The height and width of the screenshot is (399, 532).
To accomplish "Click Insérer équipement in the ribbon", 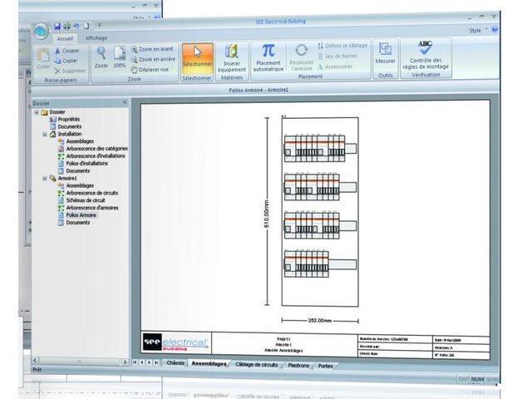I will (232, 57).
